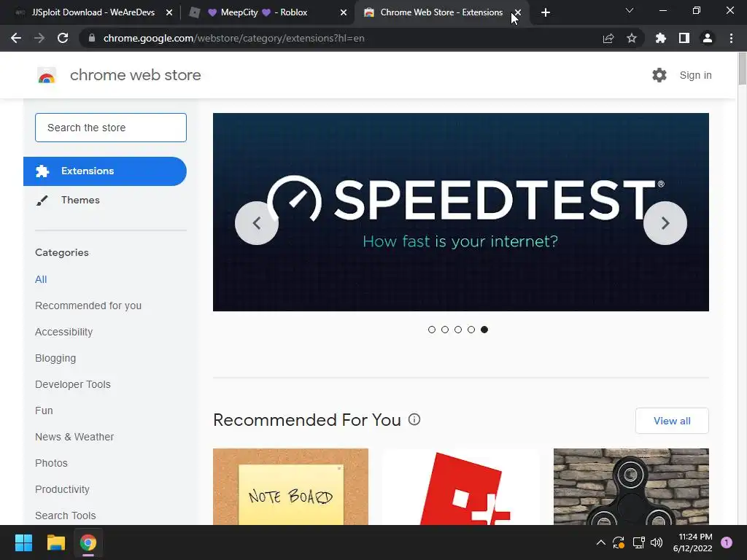Open the Blogging category

[x=55, y=358]
